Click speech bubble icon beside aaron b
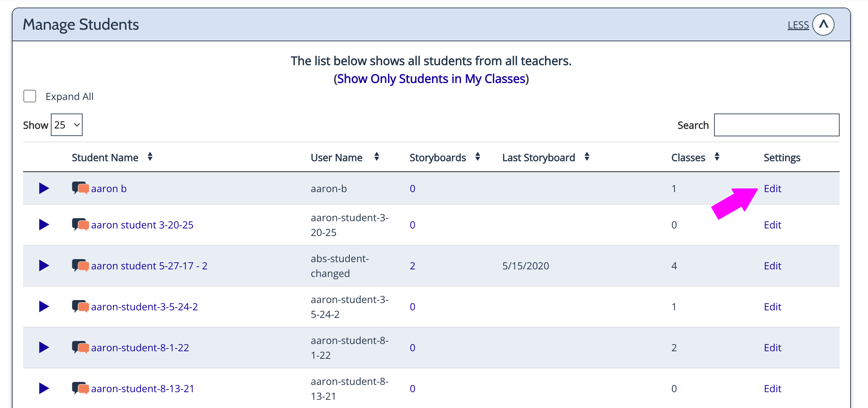The width and height of the screenshot is (868, 408). coord(80,188)
